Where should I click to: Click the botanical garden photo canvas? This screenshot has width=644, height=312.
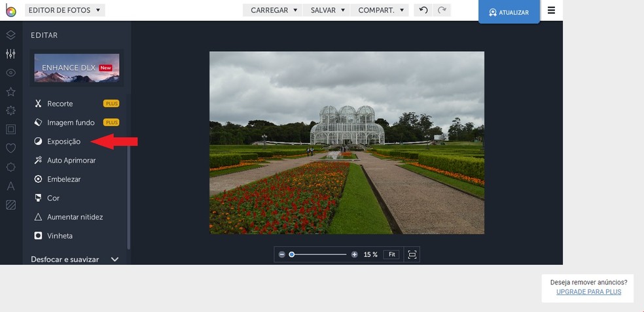pos(347,143)
